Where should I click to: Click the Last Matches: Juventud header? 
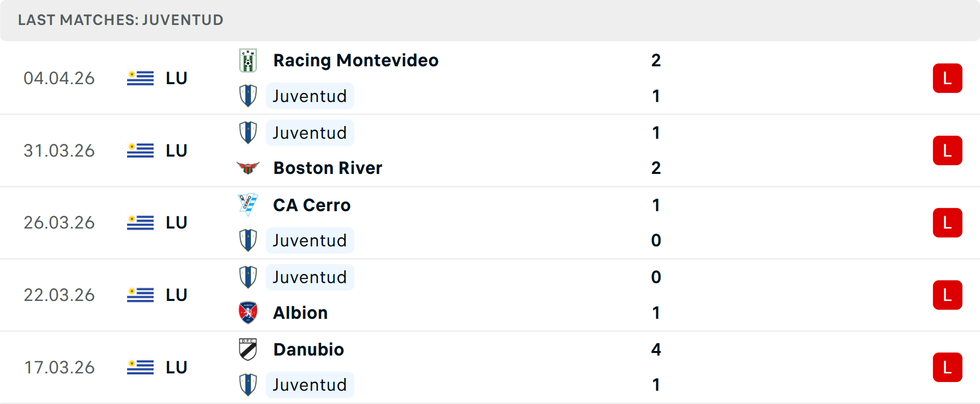pyautogui.click(x=120, y=20)
